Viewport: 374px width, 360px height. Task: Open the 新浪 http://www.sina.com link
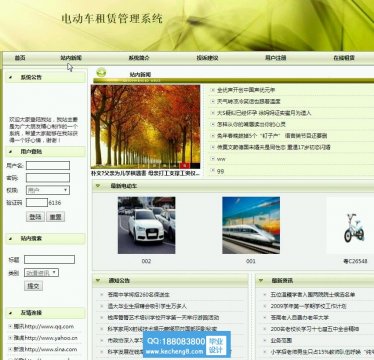45,349
